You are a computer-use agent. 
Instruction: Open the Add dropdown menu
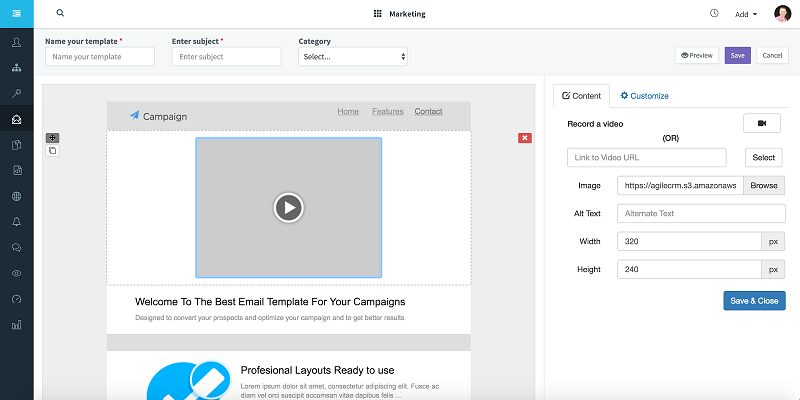coord(746,14)
